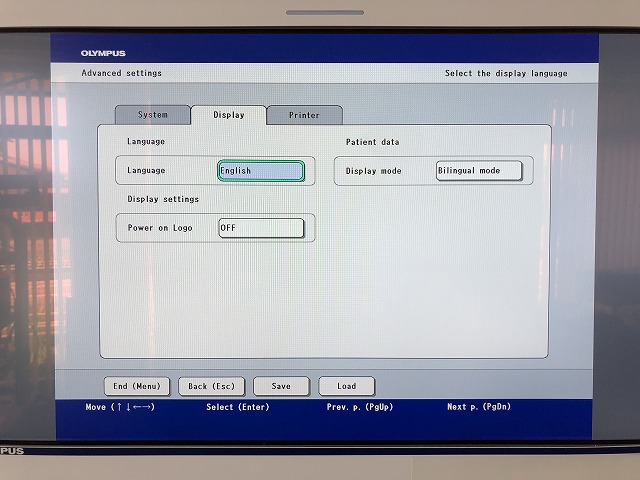The width and height of the screenshot is (640, 480).
Task: Click the End (Menu) button
Action: click(x=137, y=386)
